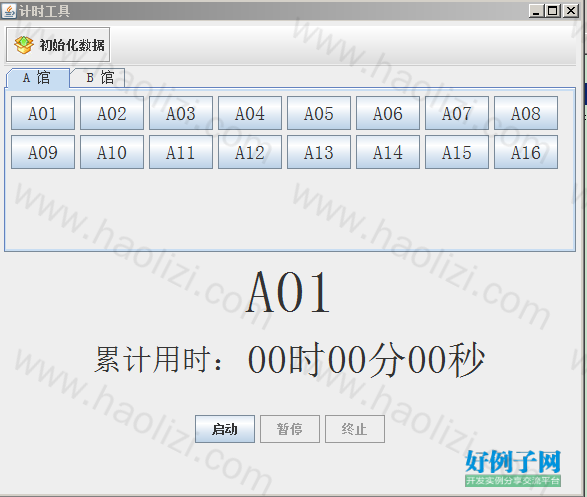Select the A16 button
This screenshot has width=587, height=497.
point(526,152)
